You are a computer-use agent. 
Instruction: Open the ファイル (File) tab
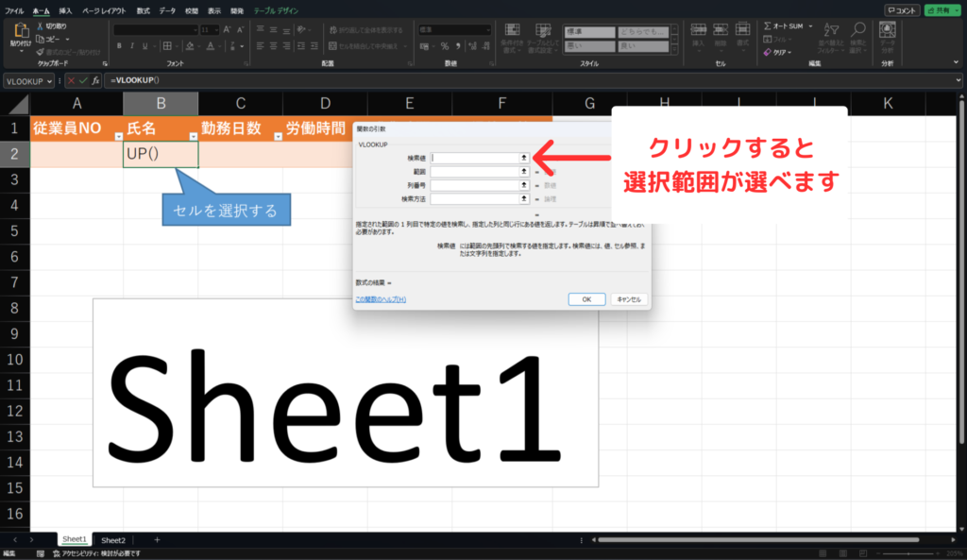point(14,10)
